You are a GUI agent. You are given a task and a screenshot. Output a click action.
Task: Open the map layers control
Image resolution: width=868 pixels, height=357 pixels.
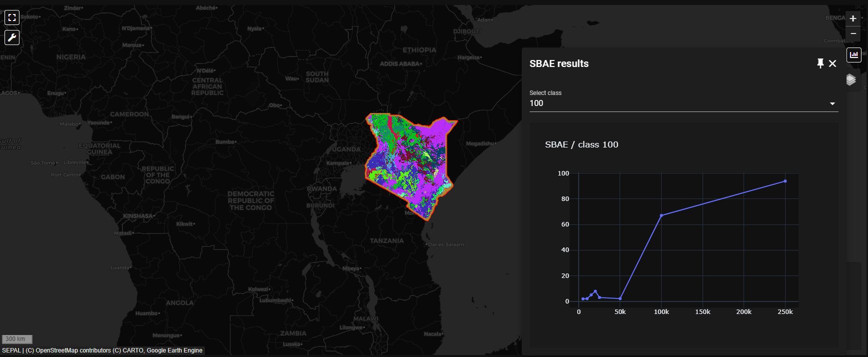[x=851, y=79]
